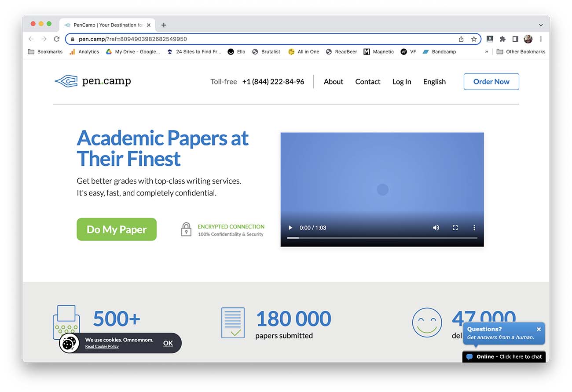Click the document checkmark icon
The width and height of the screenshot is (572, 392).
(x=233, y=323)
